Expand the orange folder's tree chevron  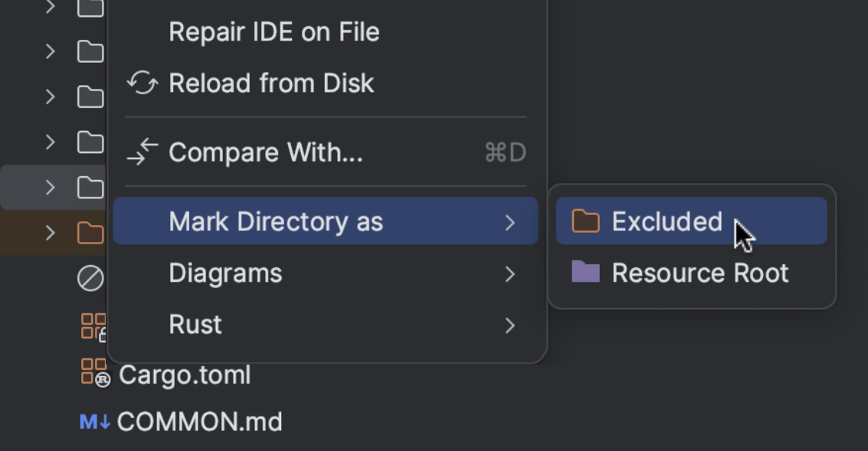[x=51, y=233]
